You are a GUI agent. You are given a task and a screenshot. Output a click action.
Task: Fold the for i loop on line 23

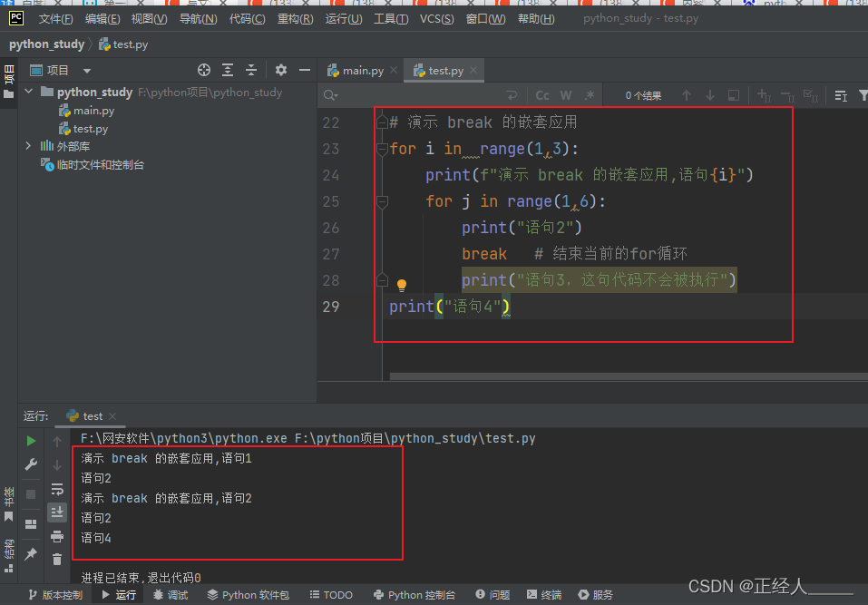coord(382,149)
